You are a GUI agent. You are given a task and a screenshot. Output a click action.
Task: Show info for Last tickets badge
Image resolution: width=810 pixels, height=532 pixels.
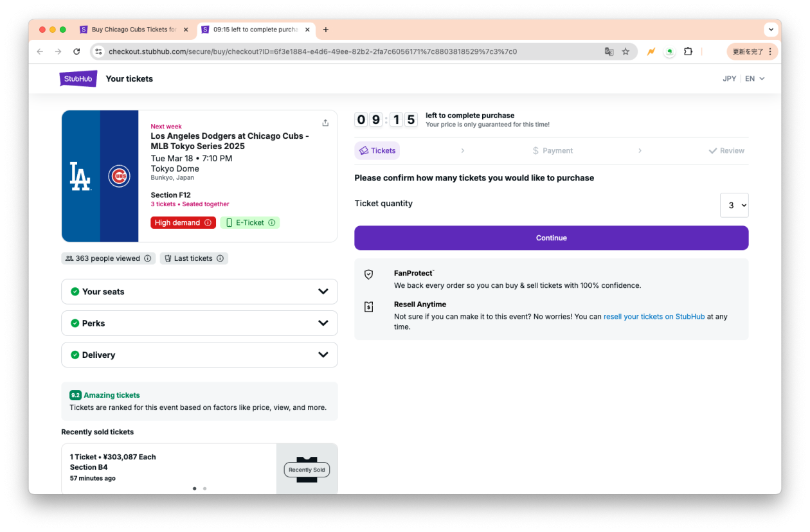click(220, 258)
